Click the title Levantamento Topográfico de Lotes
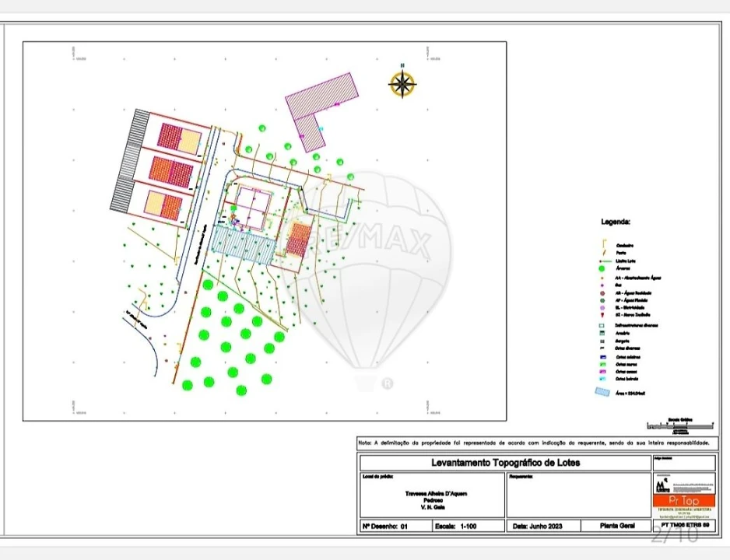 point(505,463)
